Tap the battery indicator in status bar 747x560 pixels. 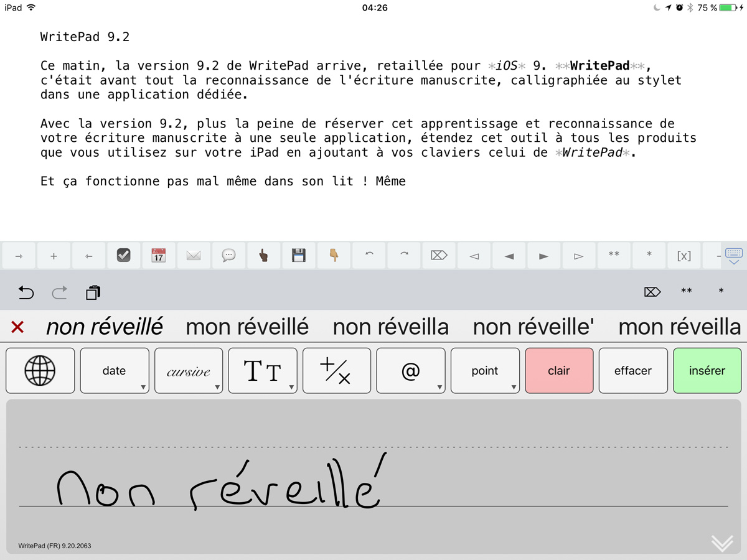728,7
